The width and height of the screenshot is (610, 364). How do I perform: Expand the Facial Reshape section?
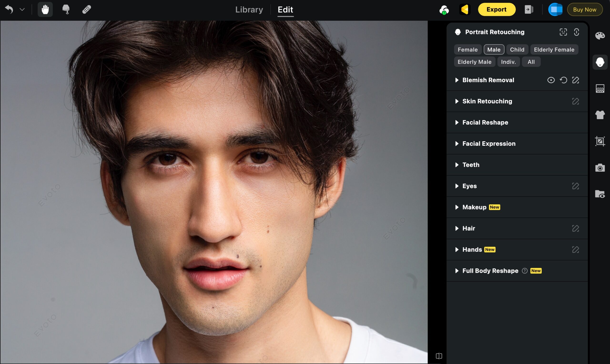coord(485,122)
